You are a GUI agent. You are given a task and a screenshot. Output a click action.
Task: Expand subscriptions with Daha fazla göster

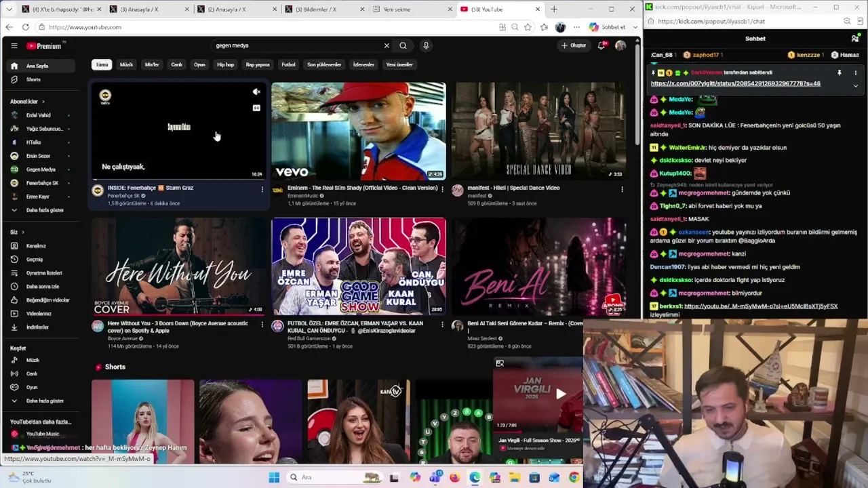(x=39, y=210)
